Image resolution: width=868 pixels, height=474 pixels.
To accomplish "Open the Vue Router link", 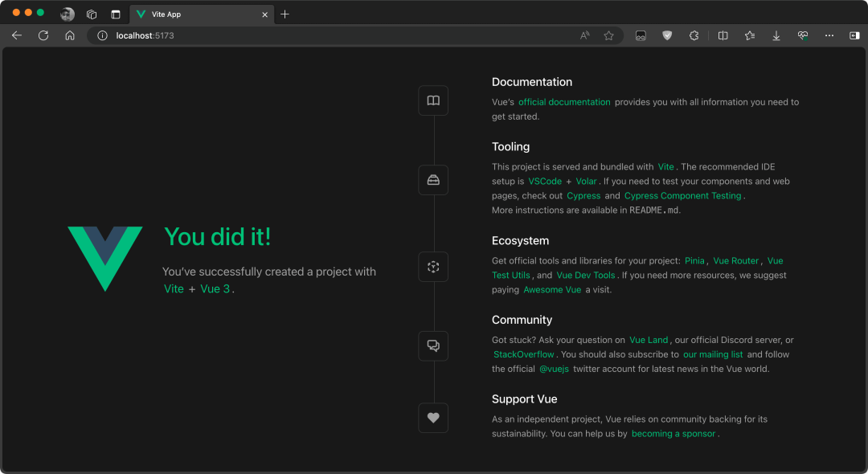I will 735,260.
